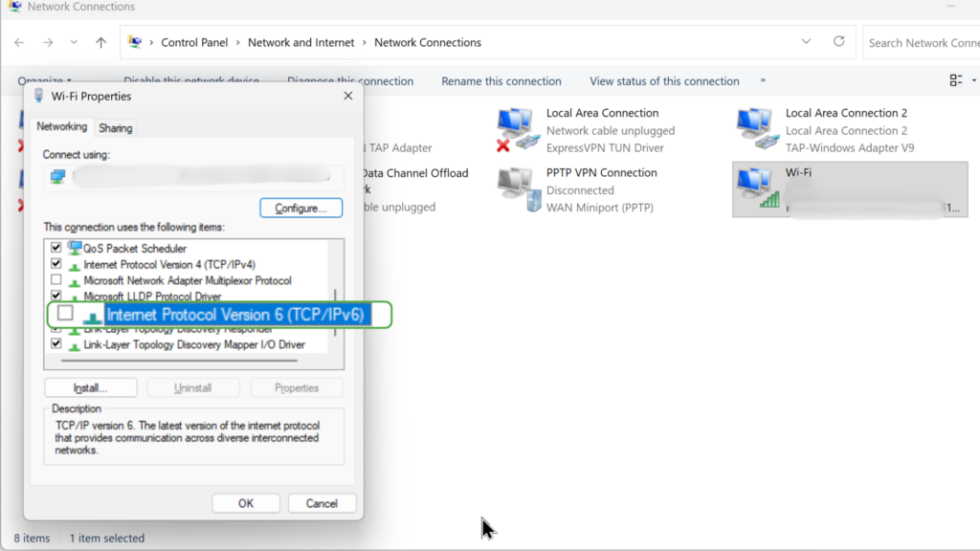Click the Forward navigation arrow
Screen dimensions: 980x551
(48, 42)
